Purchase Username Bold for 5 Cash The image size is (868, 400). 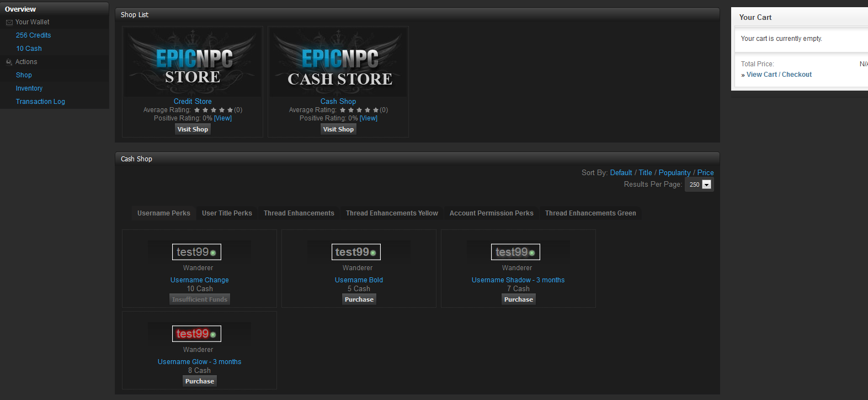point(359,299)
